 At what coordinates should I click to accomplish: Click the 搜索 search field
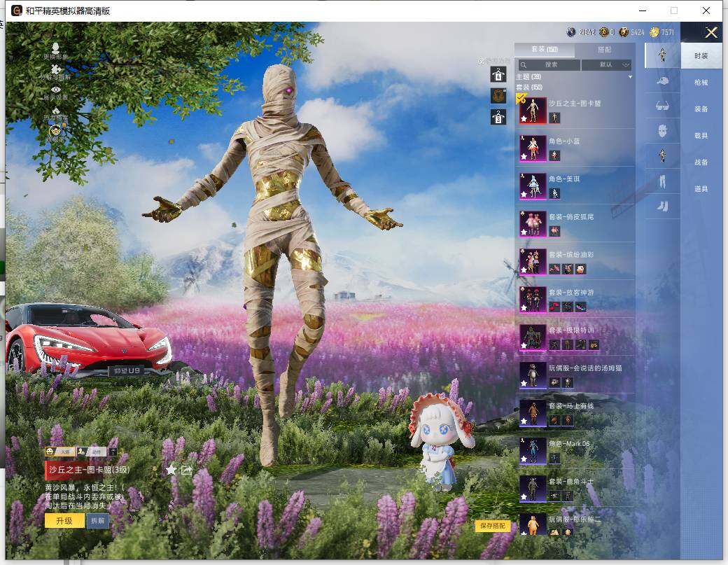550,65
